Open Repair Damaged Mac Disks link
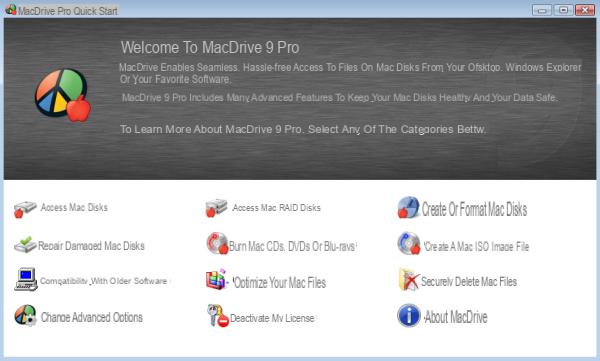Viewport: 600px width, 361px height. click(91, 246)
